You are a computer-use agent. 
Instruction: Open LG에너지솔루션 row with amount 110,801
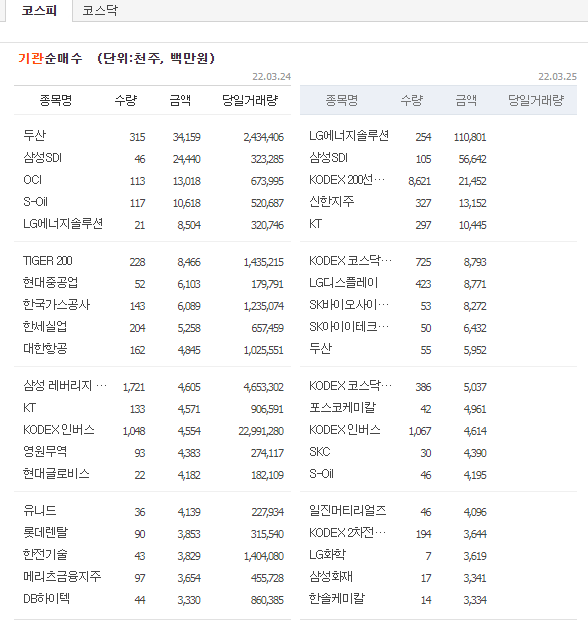[x=349, y=135]
